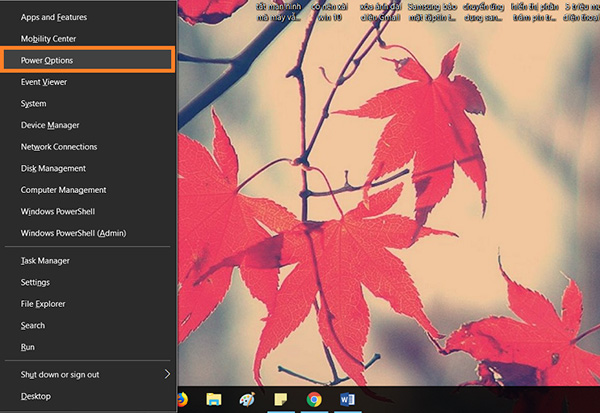Click the System menu entry
The width and height of the screenshot is (600, 413).
click(88, 104)
